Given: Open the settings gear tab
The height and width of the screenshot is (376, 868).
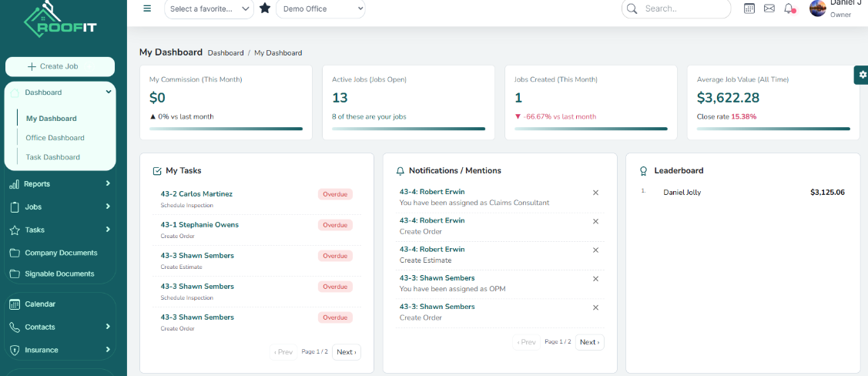Looking at the screenshot, I should [x=862, y=75].
